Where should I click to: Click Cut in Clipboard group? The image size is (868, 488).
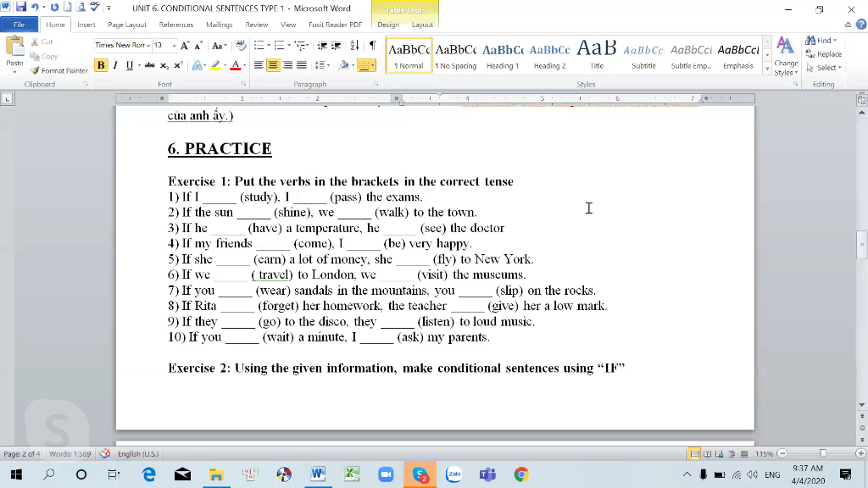(x=42, y=42)
